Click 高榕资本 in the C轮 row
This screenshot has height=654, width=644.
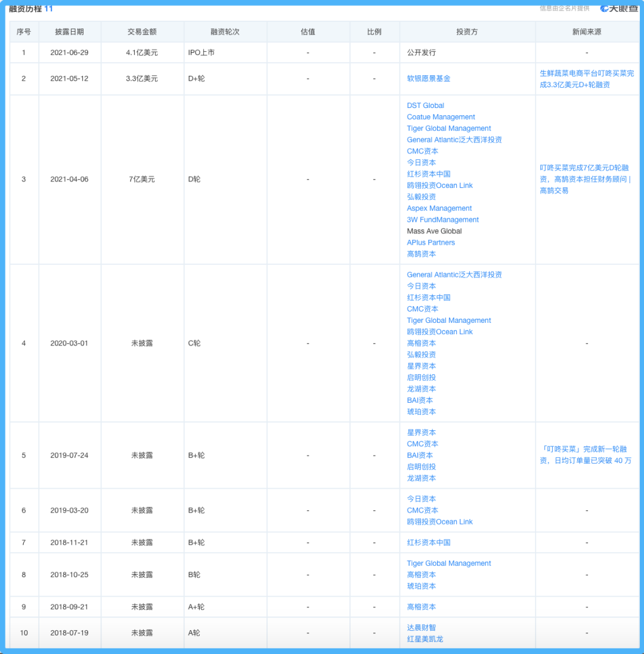[422, 343]
